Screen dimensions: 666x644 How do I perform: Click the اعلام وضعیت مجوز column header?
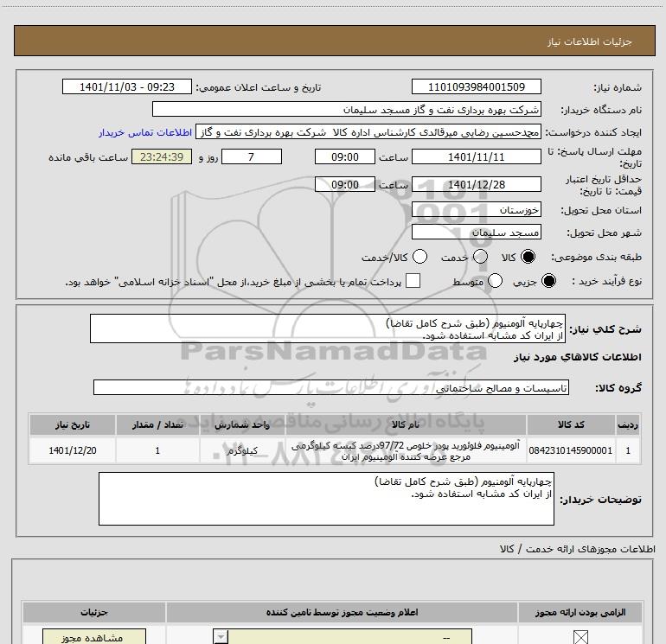342,612
